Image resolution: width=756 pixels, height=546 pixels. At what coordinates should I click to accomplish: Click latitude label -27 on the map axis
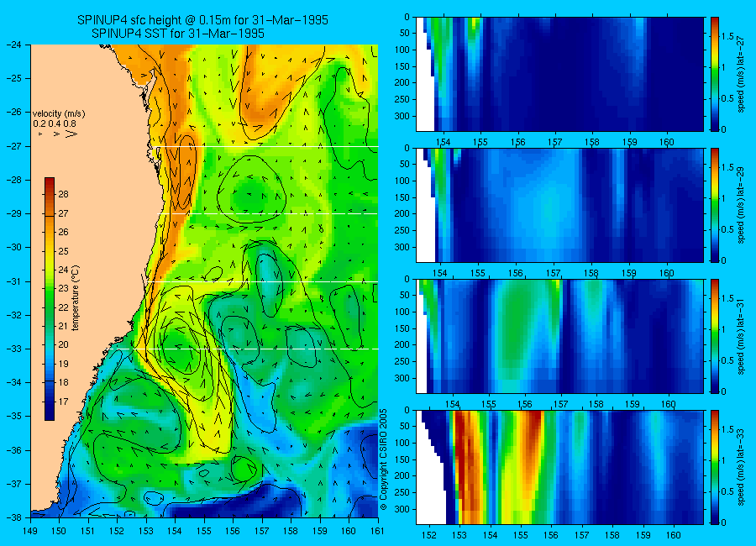tap(13, 146)
